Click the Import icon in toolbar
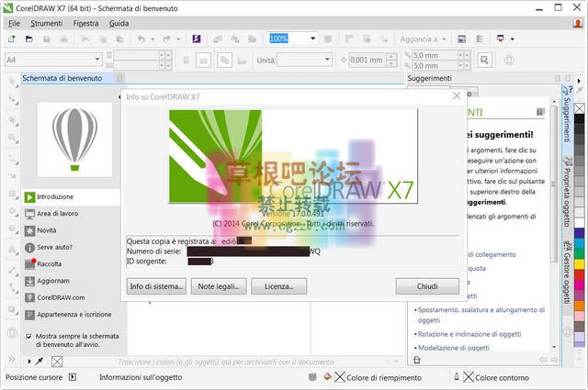This screenshot has width=588, height=390. (218, 39)
